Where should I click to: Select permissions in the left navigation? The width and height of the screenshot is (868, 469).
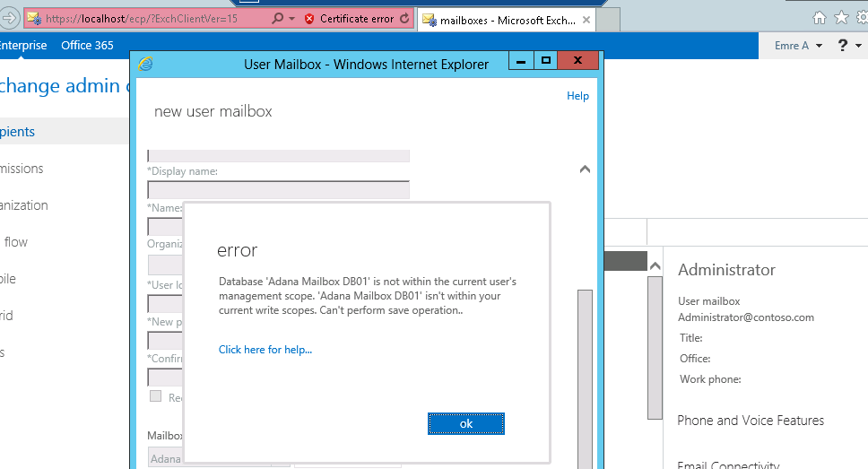click(x=22, y=169)
